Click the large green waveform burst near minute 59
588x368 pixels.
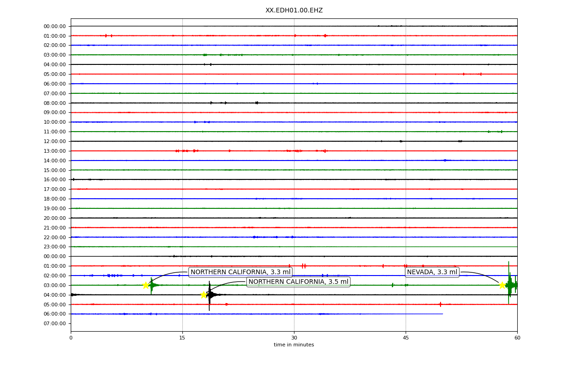point(511,284)
